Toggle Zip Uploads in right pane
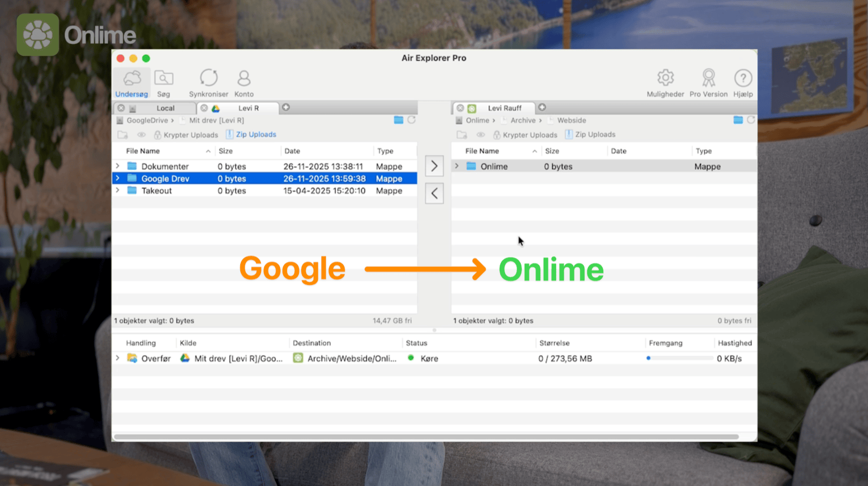 590,135
